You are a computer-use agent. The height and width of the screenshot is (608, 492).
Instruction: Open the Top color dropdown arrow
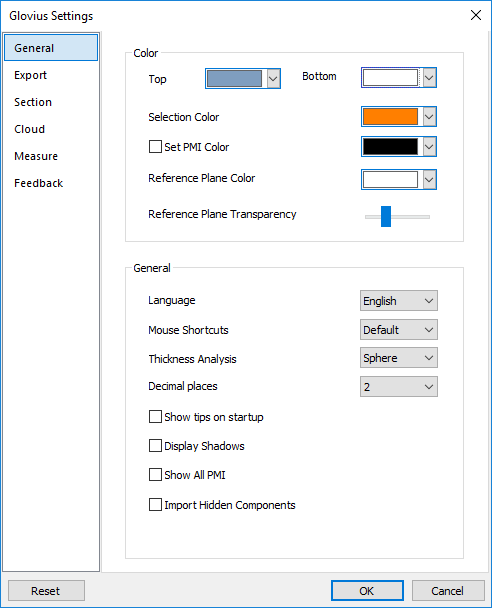[273, 79]
